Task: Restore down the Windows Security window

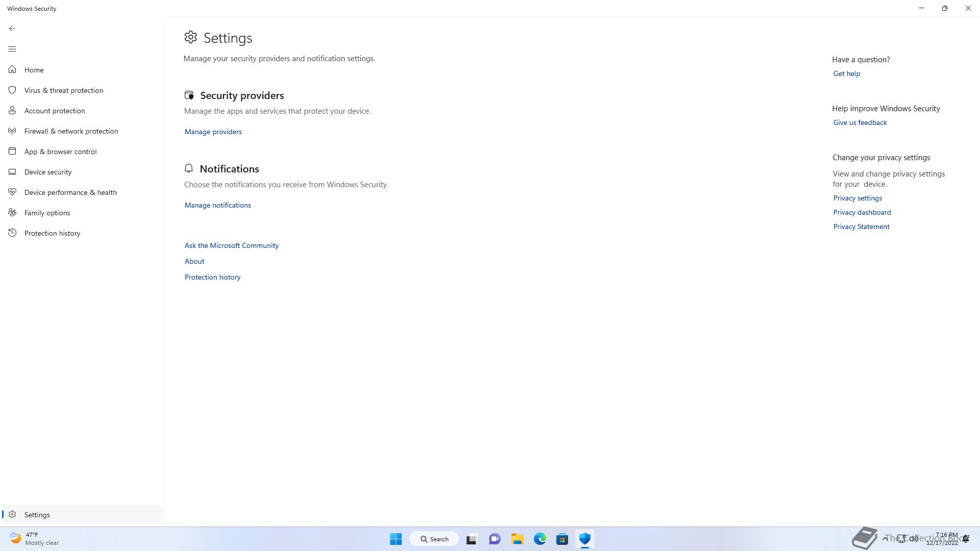Action: 945,8
